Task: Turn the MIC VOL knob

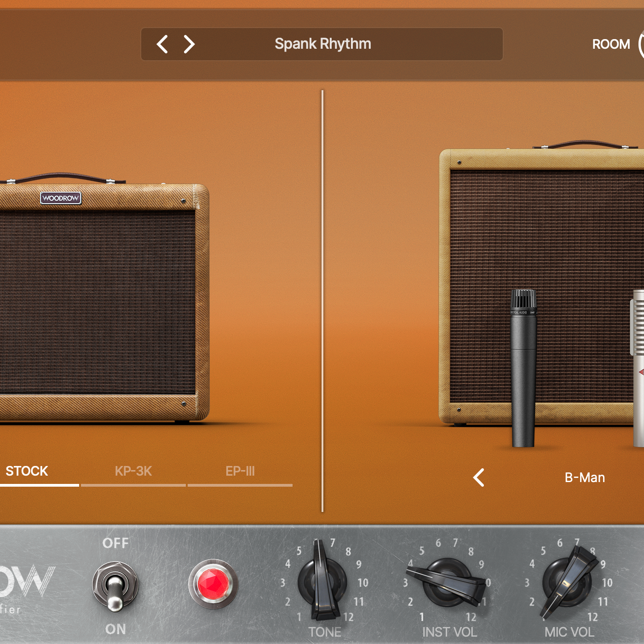Action: tap(568, 582)
